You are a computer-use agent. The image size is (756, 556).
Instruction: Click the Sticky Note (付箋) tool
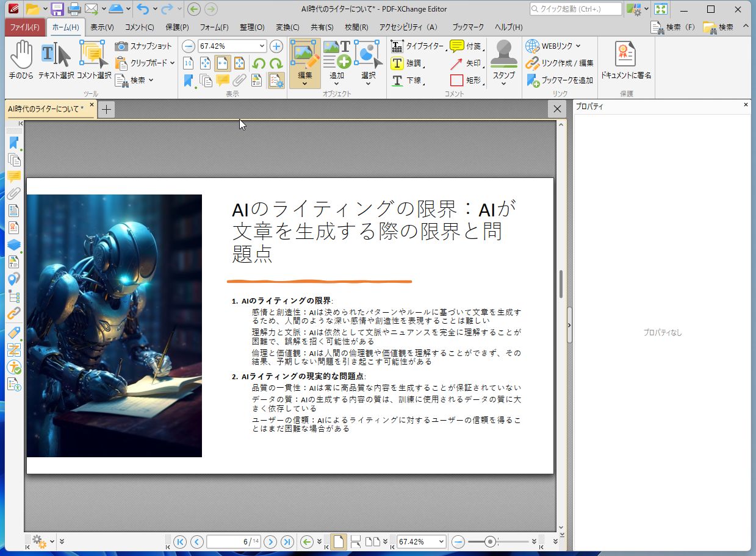(x=466, y=46)
